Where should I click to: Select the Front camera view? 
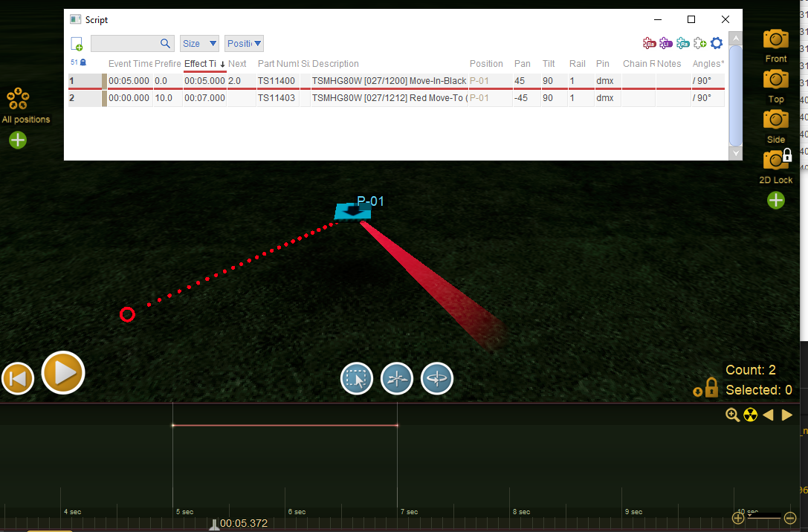(x=775, y=40)
